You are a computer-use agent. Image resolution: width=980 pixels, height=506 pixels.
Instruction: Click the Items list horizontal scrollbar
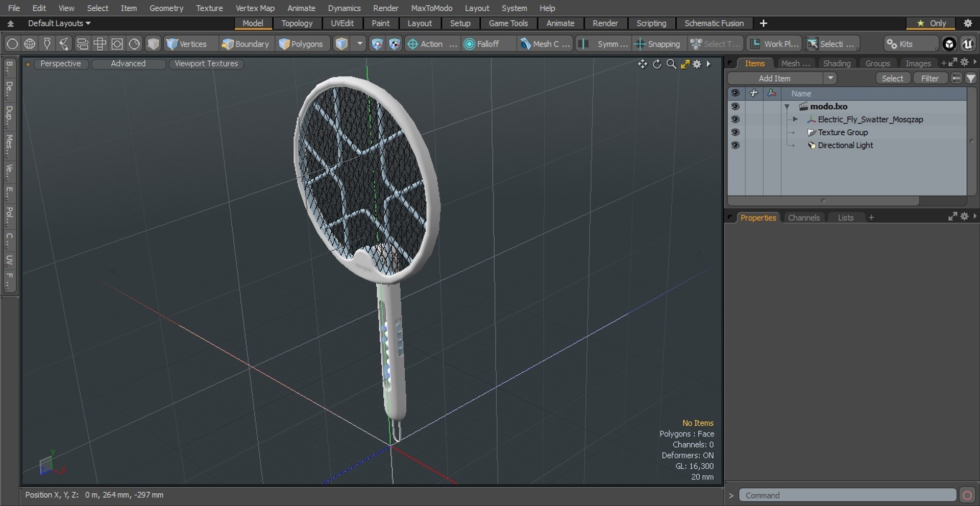(x=823, y=201)
